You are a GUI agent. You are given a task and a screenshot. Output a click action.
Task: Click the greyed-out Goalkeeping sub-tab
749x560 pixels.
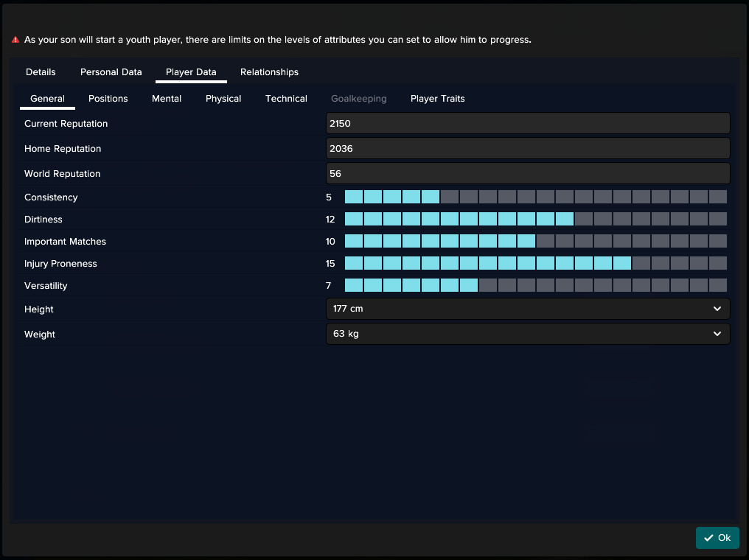[359, 99]
